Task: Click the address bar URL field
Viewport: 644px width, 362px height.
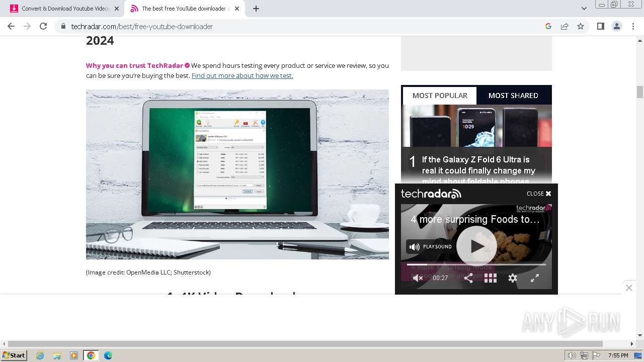Action: click(x=302, y=26)
